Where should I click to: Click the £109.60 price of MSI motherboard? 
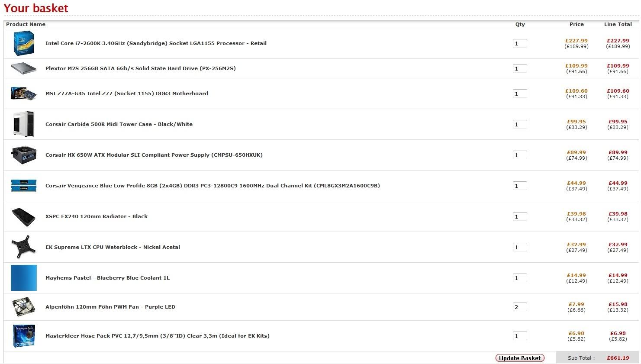coord(577,91)
